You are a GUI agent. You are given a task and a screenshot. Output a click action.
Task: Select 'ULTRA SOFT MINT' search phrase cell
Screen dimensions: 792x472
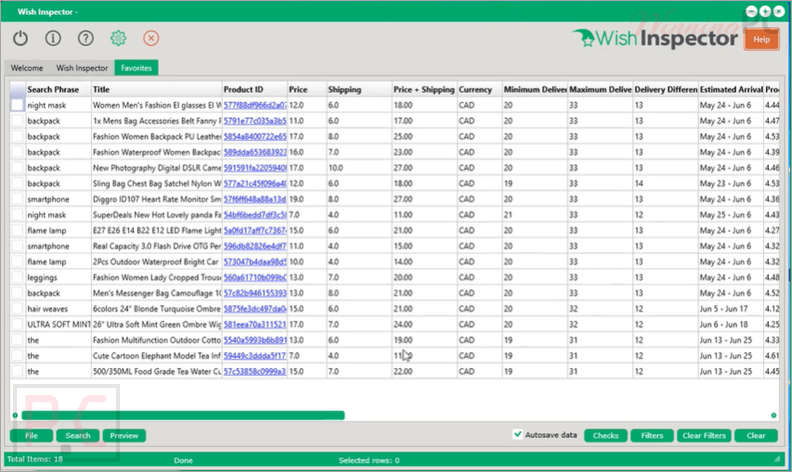(59, 324)
